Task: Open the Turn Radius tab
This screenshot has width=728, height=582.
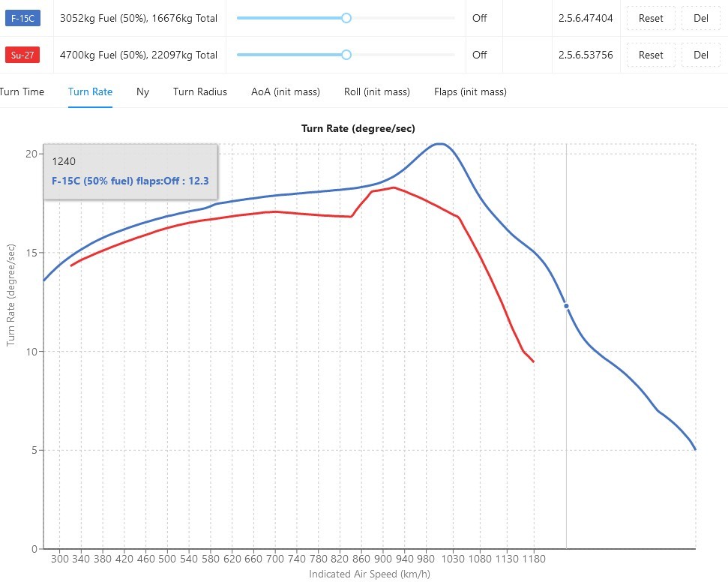Action: pos(200,91)
